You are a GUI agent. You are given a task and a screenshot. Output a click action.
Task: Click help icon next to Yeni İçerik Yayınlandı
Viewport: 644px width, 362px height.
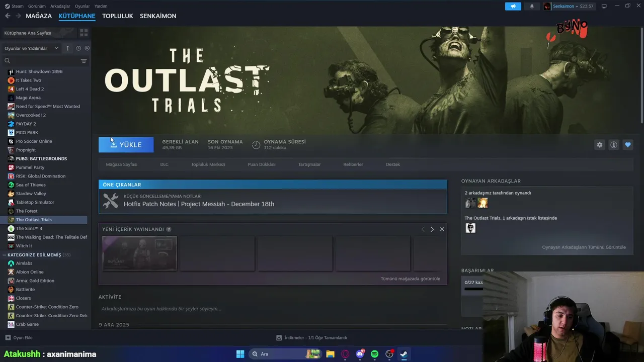point(169,229)
